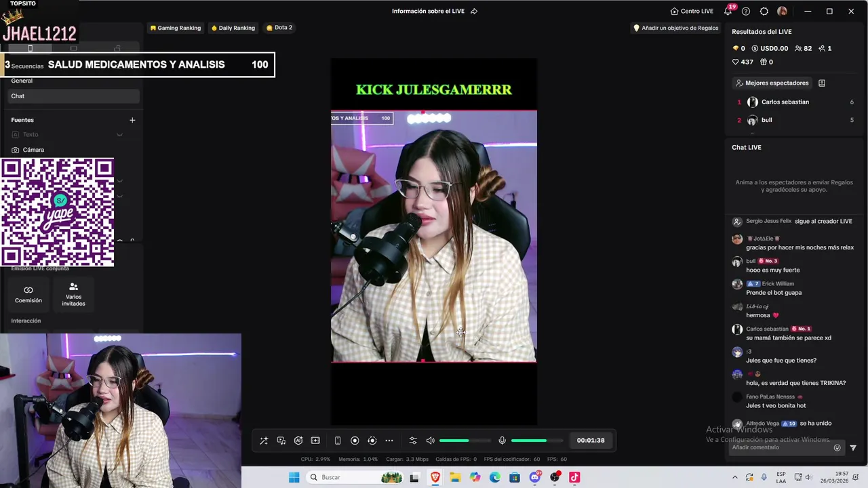The height and width of the screenshot is (488, 868).
Task: Click the Chat LIVE header
Action: pos(747,147)
